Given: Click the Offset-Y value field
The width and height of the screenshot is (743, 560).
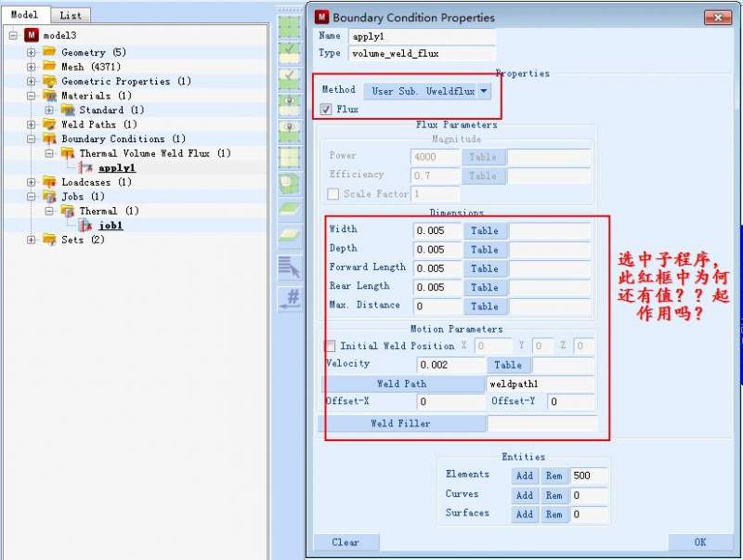Looking at the screenshot, I should coord(570,402).
